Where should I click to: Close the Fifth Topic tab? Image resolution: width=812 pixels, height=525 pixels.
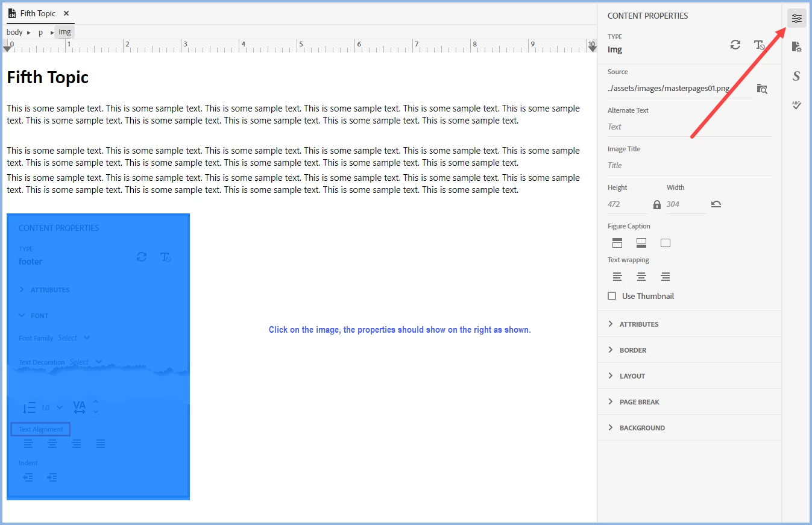click(66, 13)
